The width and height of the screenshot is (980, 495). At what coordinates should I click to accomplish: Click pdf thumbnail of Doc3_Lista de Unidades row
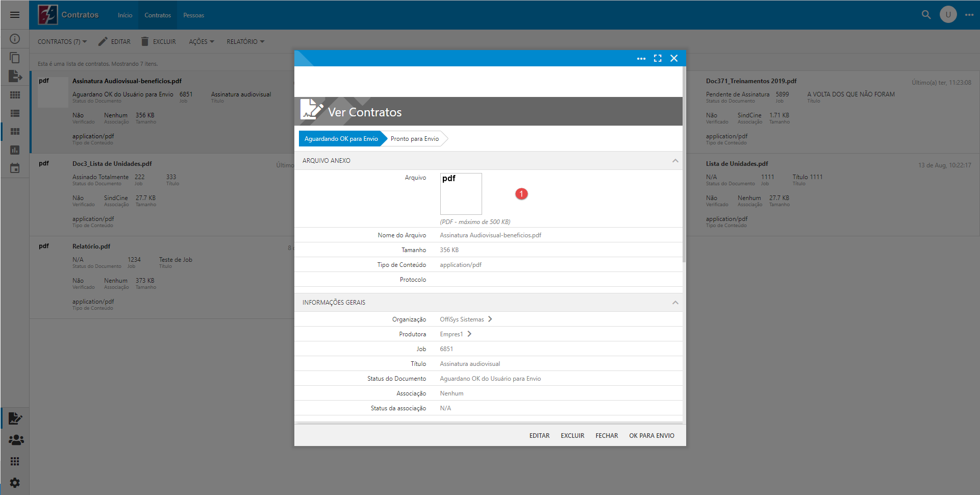click(53, 175)
